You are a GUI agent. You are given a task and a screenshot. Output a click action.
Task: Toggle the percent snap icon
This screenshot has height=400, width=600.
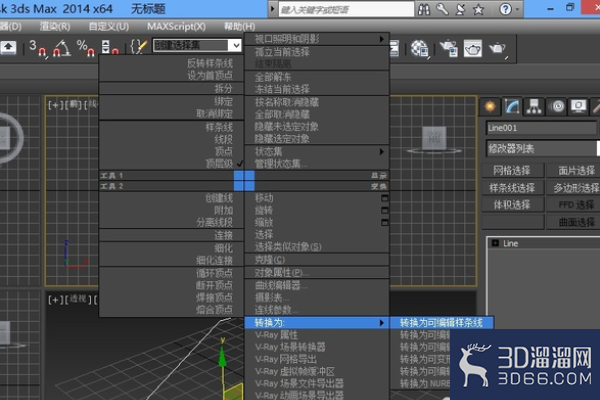(86, 49)
